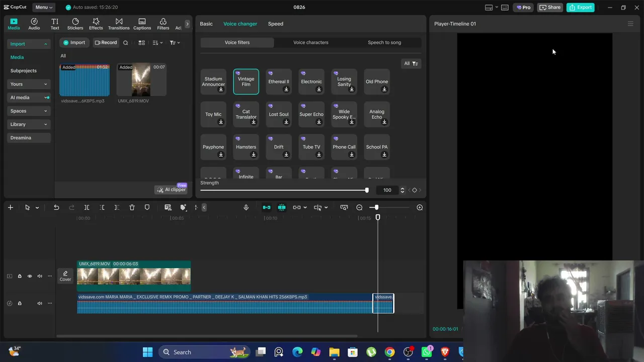Download the Old Phone voice filter

tap(384, 89)
